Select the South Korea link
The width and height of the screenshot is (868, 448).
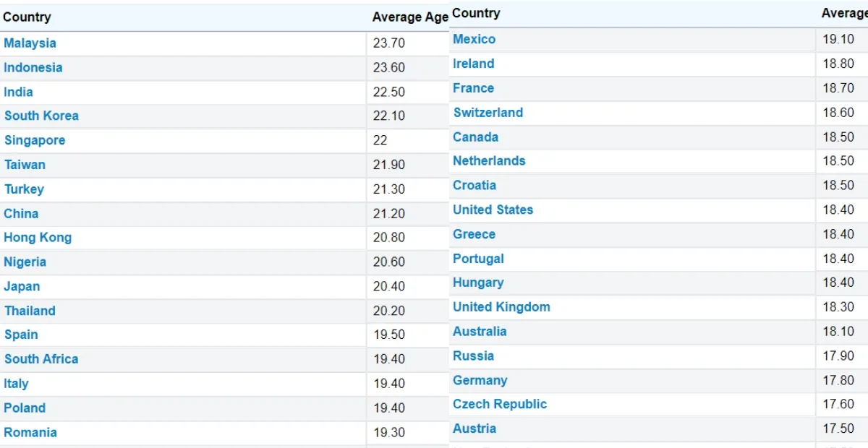point(41,116)
